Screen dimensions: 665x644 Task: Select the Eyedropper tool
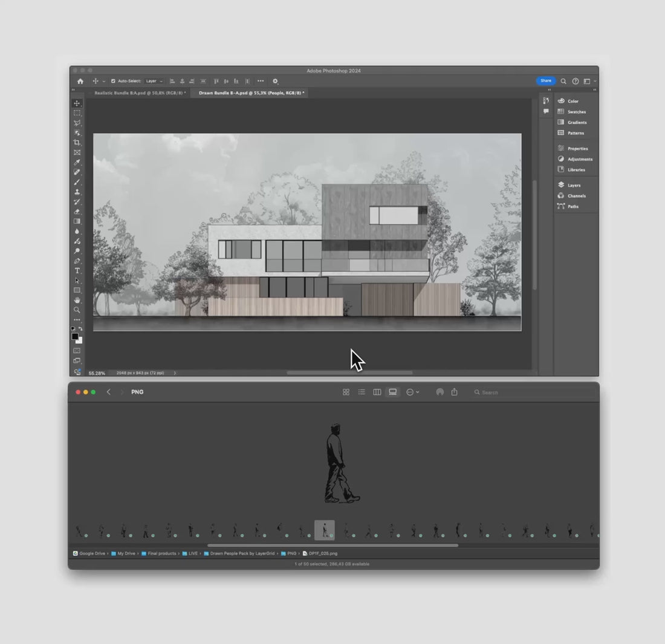point(77,162)
